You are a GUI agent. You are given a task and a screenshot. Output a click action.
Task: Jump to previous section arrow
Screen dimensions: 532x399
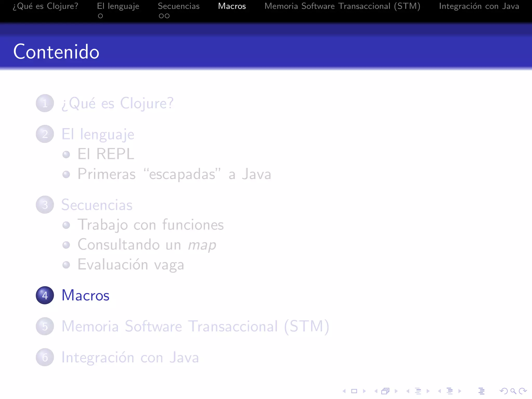click(x=440, y=391)
